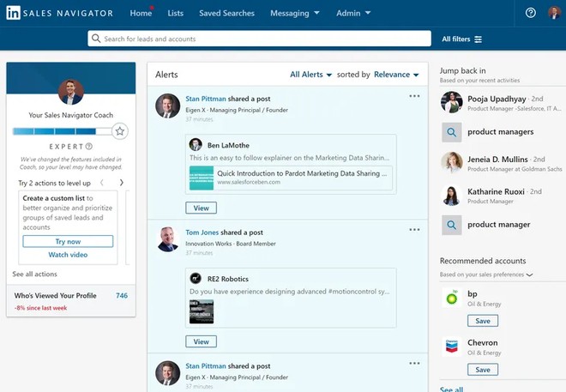Viewport: 566px width, 392px height.
Task: Open Tom Jones name link
Action: click(x=202, y=232)
